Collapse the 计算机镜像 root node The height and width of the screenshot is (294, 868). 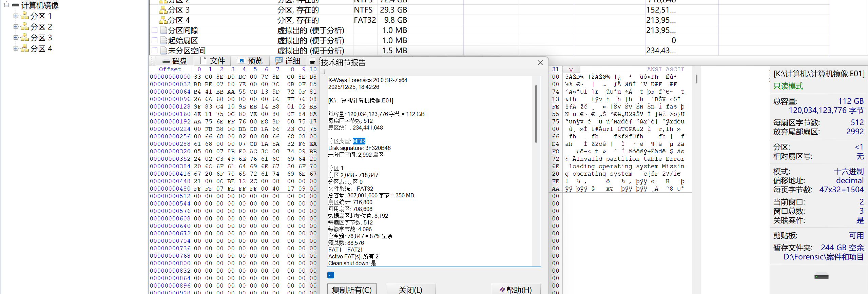click(x=6, y=5)
